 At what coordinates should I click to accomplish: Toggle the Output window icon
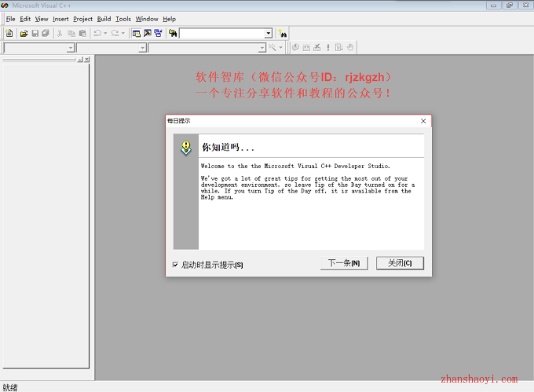[147, 33]
